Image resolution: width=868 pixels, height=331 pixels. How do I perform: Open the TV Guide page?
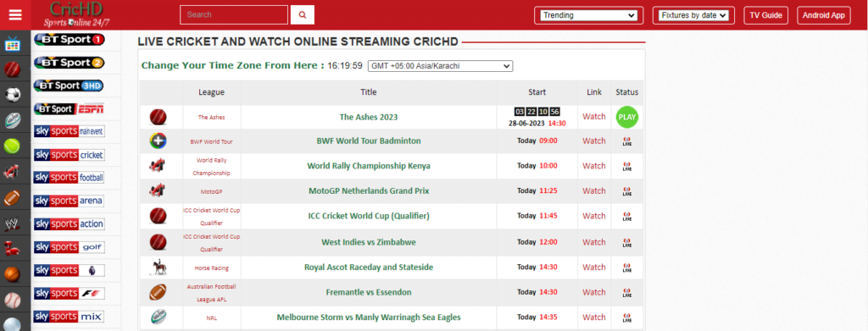tap(765, 15)
